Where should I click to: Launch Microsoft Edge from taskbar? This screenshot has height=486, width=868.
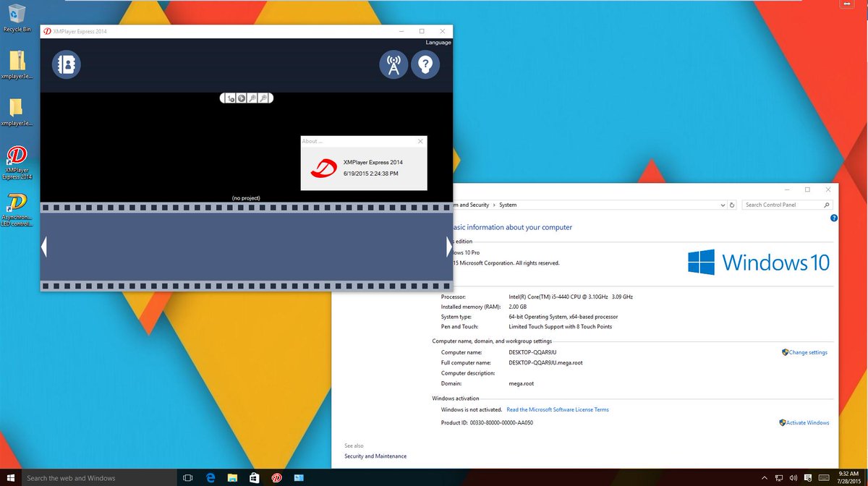coord(211,477)
